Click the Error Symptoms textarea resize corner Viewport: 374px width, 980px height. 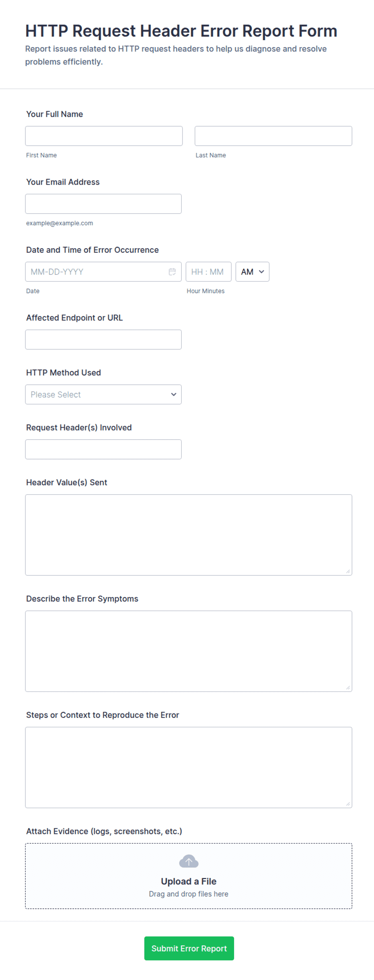coord(348,687)
